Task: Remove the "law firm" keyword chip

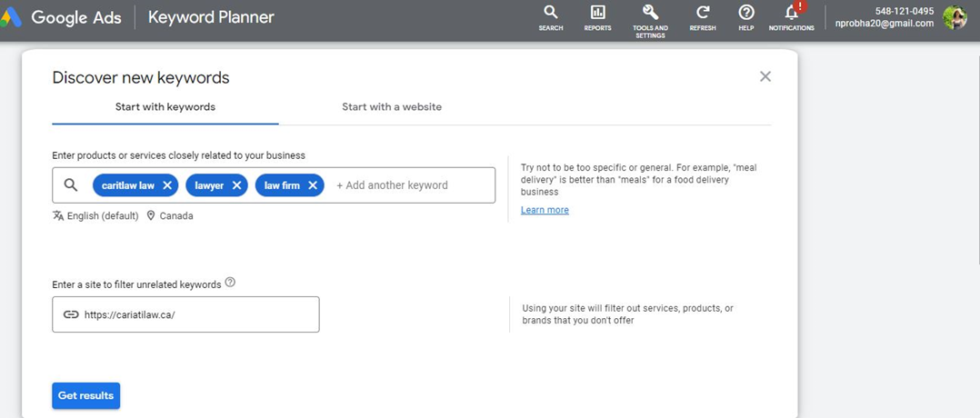Action: tap(313, 185)
